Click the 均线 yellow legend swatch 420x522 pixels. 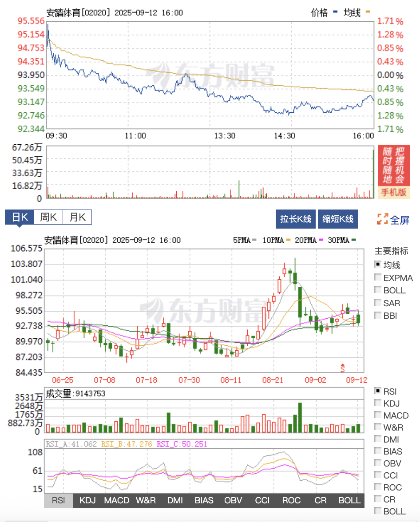tap(368, 12)
